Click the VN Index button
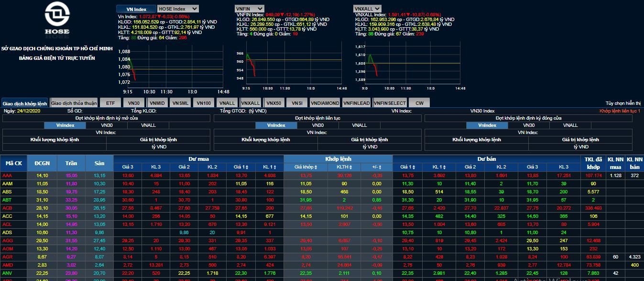Image resolution: width=644 pixels, height=281 pixels. tap(136, 9)
